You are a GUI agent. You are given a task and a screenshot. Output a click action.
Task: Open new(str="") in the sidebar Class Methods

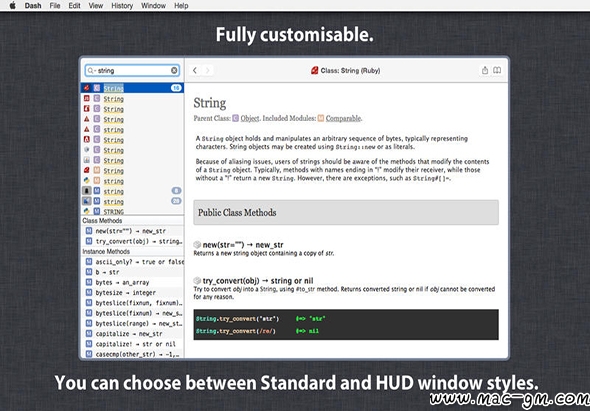tap(132, 231)
